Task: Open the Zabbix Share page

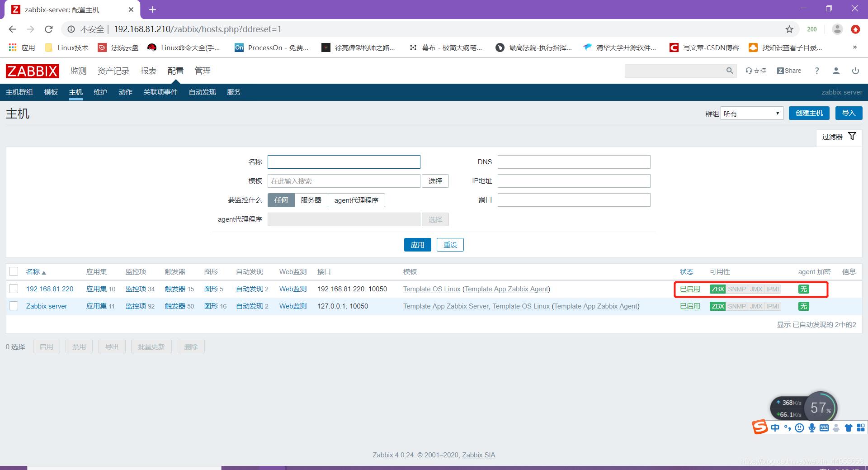Action: tap(789, 71)
